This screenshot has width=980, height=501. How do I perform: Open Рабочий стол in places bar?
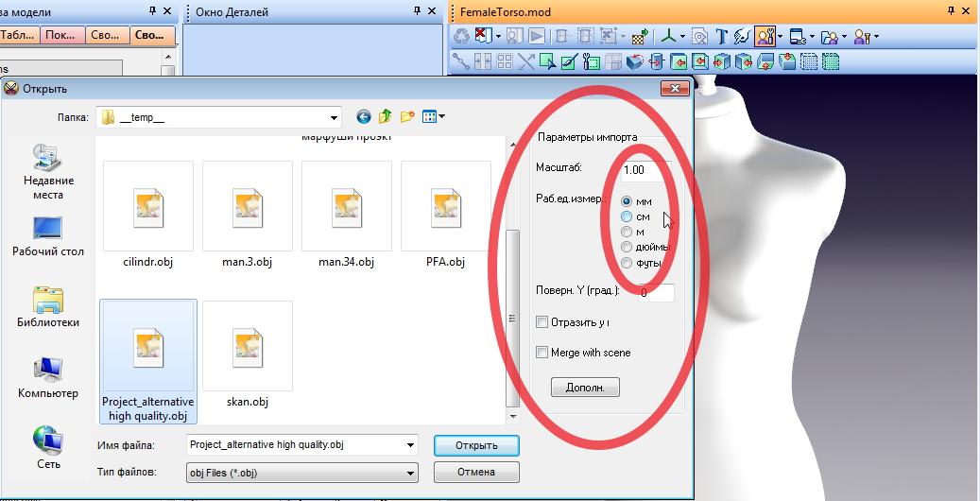point(48,236)
